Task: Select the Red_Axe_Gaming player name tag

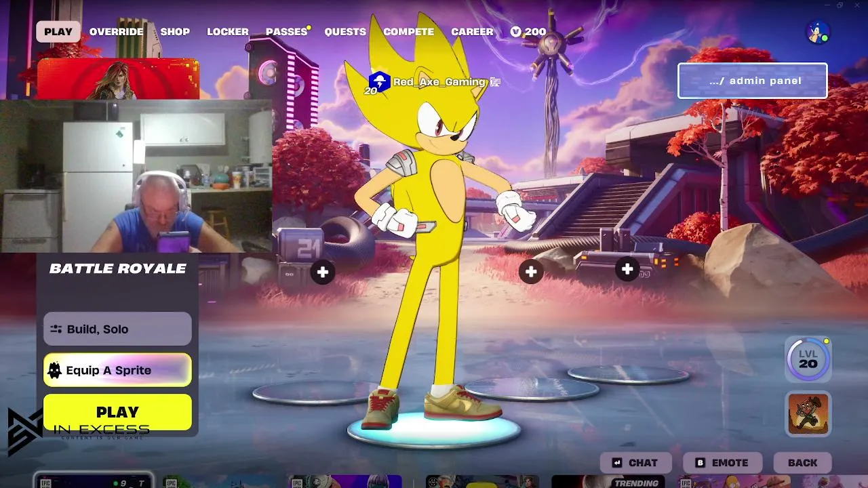Action: (x=439, y=82)
